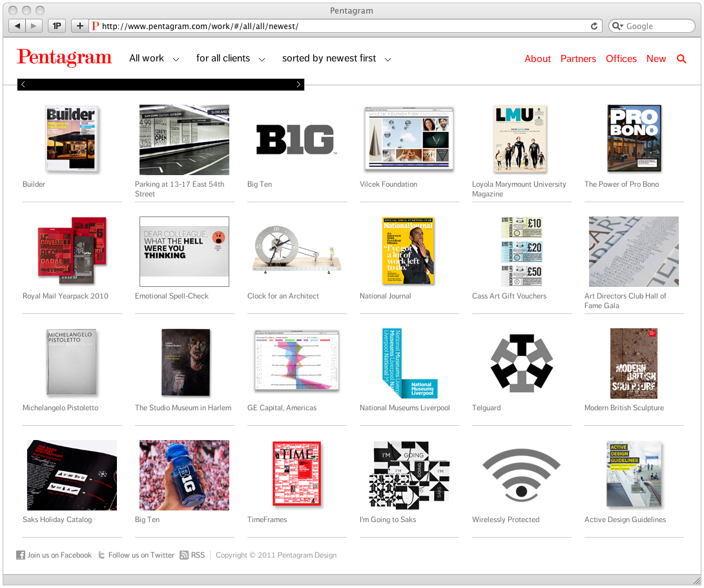
Task: Click the National Journal caption text
Action: point(385,296)
